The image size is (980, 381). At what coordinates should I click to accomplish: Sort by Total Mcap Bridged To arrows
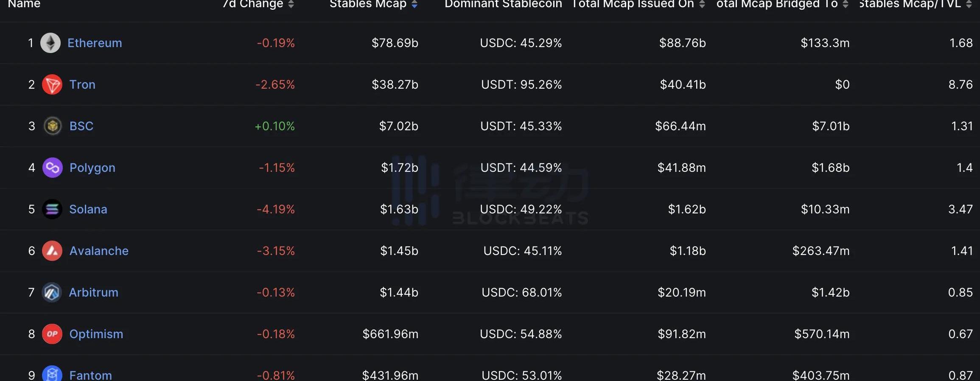click(846, 4)
